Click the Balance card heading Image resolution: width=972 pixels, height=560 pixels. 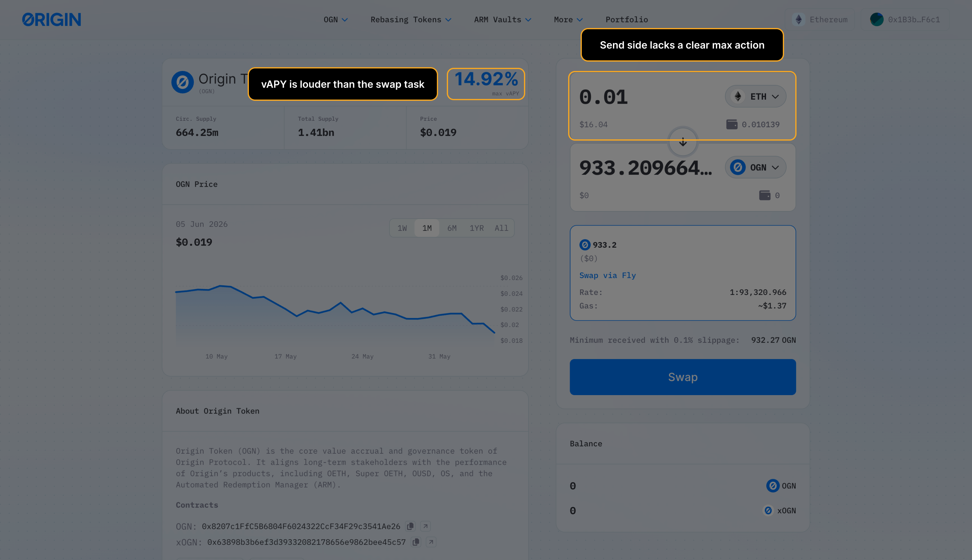click(586, 443)
